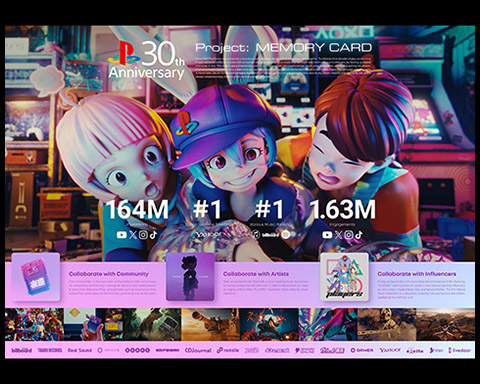The image size is (480, 384).
Task: Click the 4Gamer logo in bottom strip
Action: pyautogui.click(x=362, y=350)
